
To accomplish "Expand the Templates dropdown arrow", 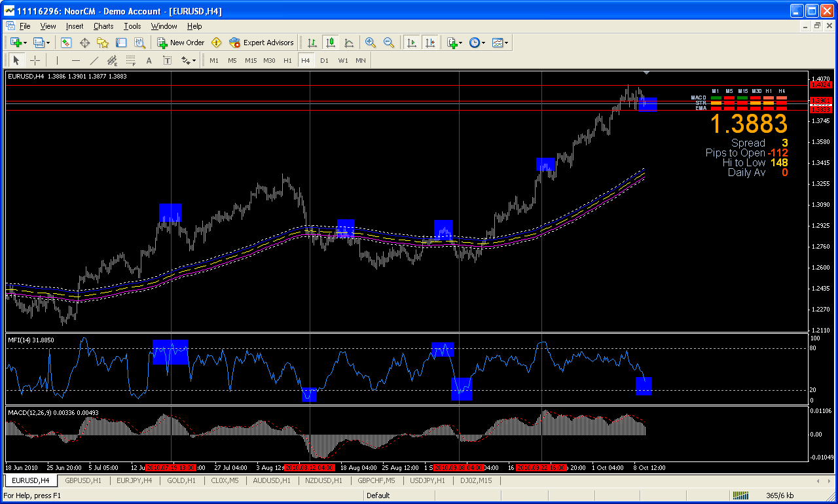I will pyautogui.click(x=507, y=43).
